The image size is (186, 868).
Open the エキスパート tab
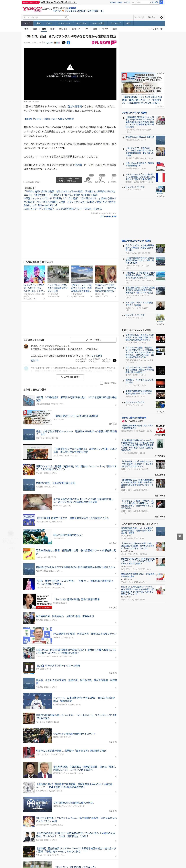tap(64, 24)
